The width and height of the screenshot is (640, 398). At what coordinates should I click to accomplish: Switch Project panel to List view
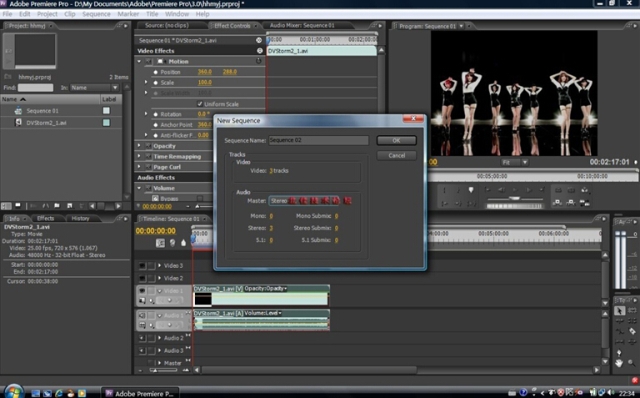(x=6, y=206)
